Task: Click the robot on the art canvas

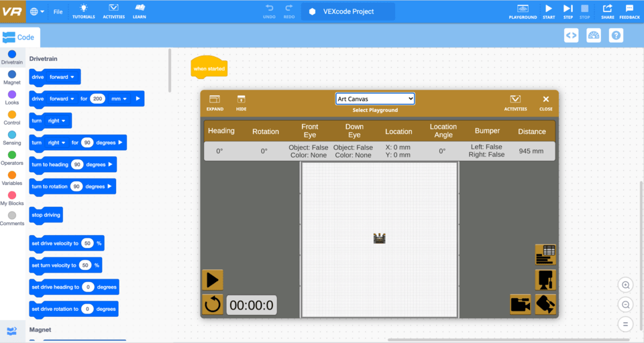Action: (380, 238)
